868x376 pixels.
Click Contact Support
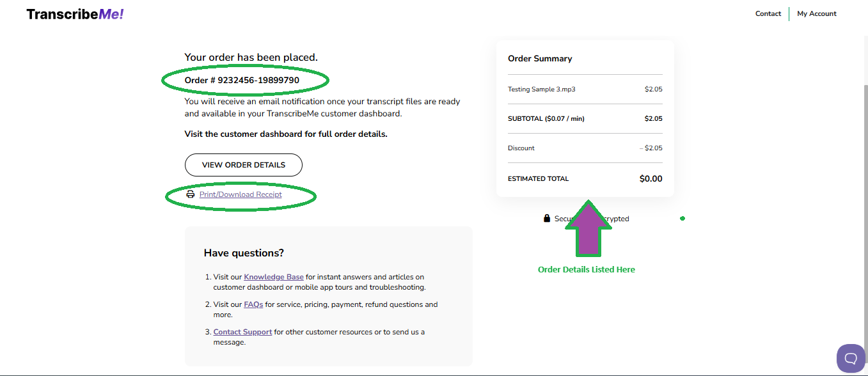tap(242, 331)
